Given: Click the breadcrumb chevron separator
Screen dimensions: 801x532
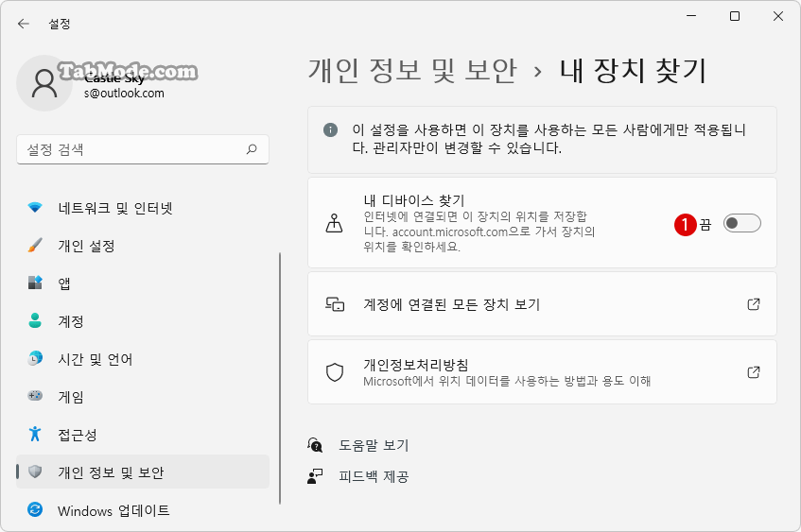Looking at the screenshot, I should [x=537, y=72].
